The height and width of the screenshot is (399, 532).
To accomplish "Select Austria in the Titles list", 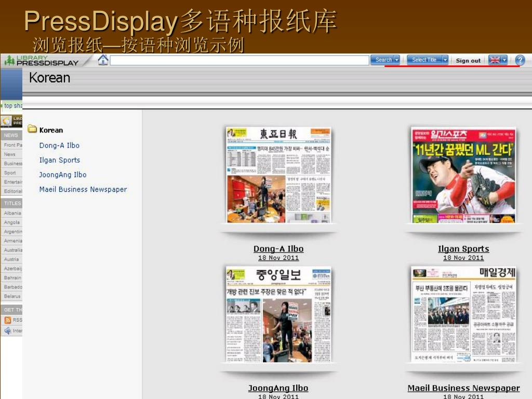I will point(12,259).
